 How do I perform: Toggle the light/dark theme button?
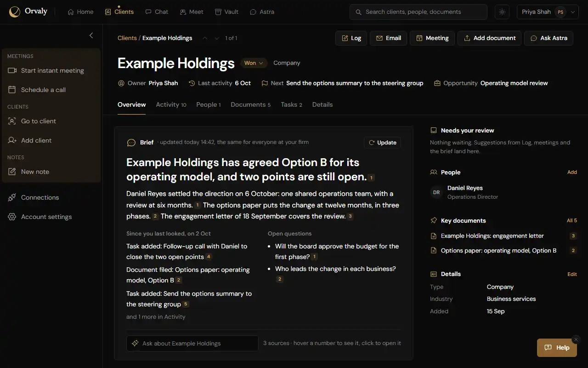502,12
